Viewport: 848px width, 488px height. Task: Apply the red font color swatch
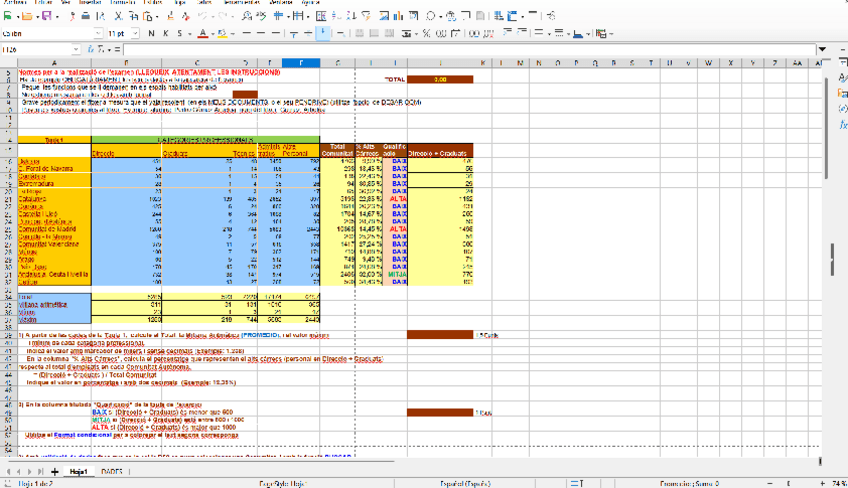[202, 33]
